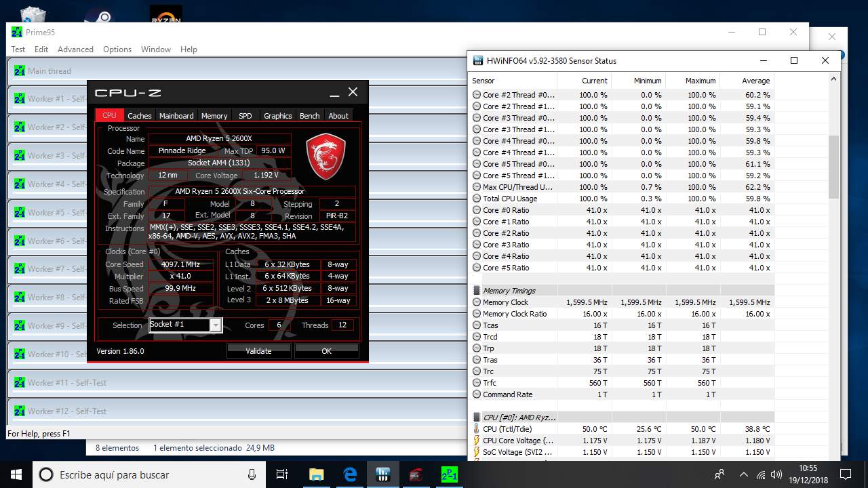The width and height of the screenshot is (868, 488).
Task: Click the Core #5 Ratio sensor icon
Action: click(x=477, y=268)
